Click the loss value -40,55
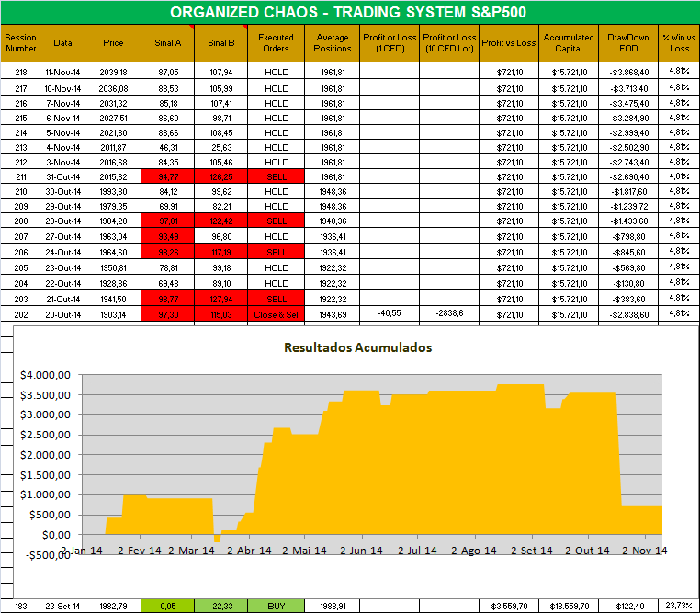Screen dimensions: 700x613 coord(390,313)
